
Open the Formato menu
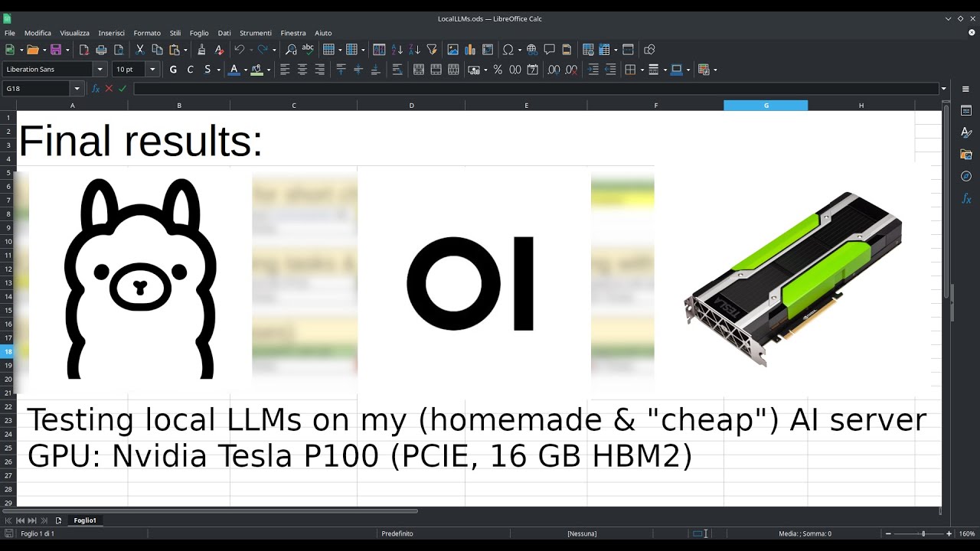[x=147, y=33]
